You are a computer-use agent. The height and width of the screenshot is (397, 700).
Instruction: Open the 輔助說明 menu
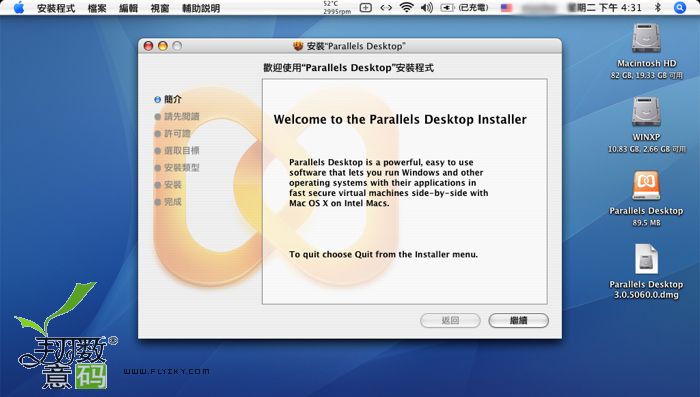(201, 8)
